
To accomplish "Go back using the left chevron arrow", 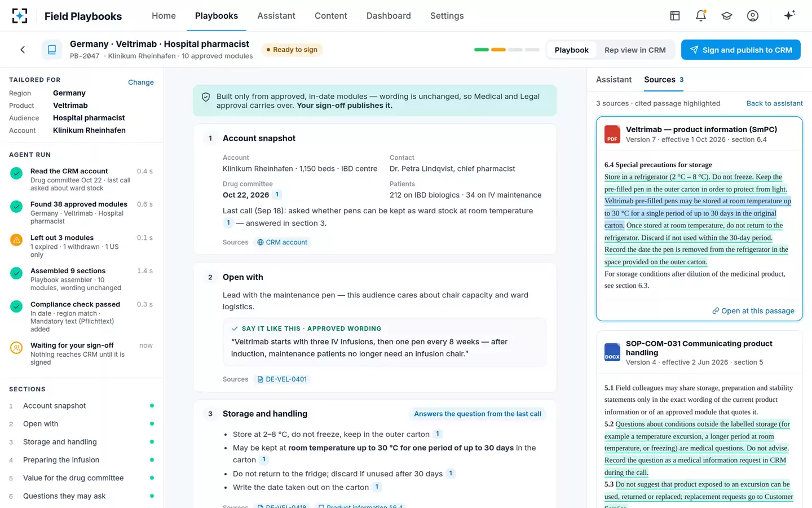I will (23, 50).
